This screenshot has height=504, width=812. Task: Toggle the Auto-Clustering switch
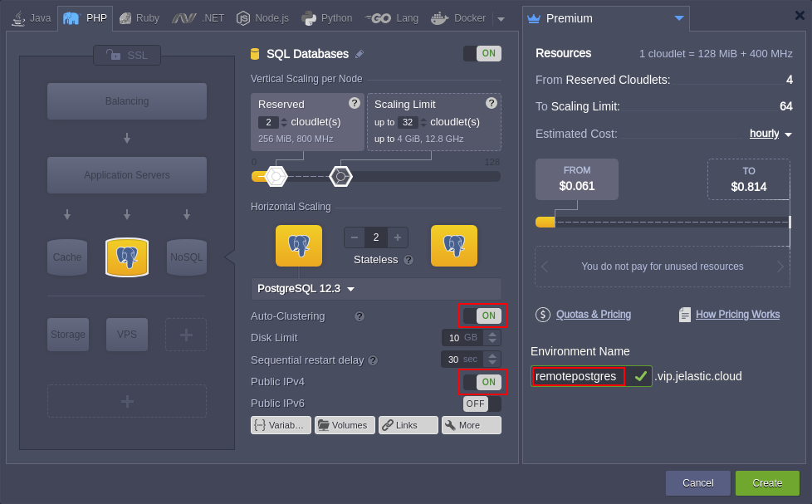(x=482, y=316)
